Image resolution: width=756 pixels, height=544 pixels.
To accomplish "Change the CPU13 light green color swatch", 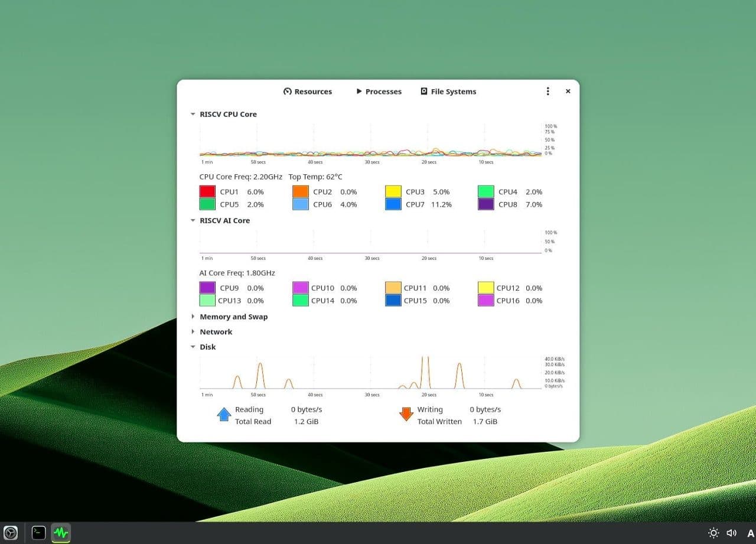I will (x=207, y=301).
